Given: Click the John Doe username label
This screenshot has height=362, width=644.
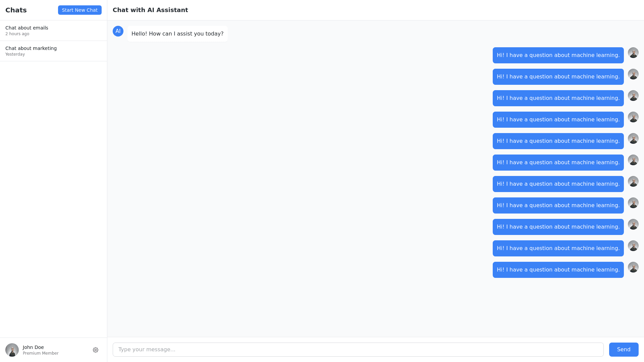Looking at the screenshot, I should (x=33, y=347).
